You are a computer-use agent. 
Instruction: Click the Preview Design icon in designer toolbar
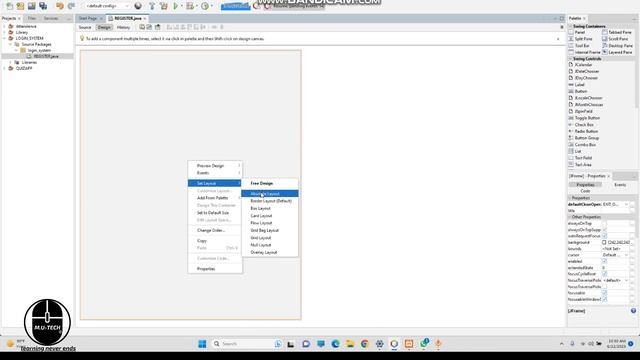pyautogui.click(x=157, y=27)
